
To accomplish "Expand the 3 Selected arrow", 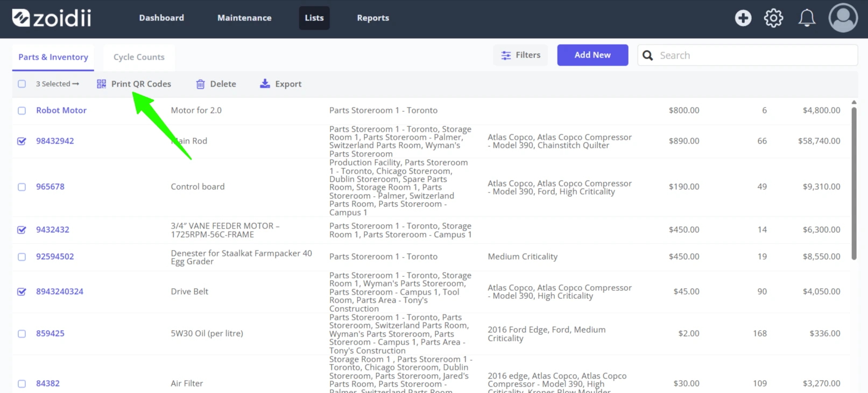I will [76, 84].
